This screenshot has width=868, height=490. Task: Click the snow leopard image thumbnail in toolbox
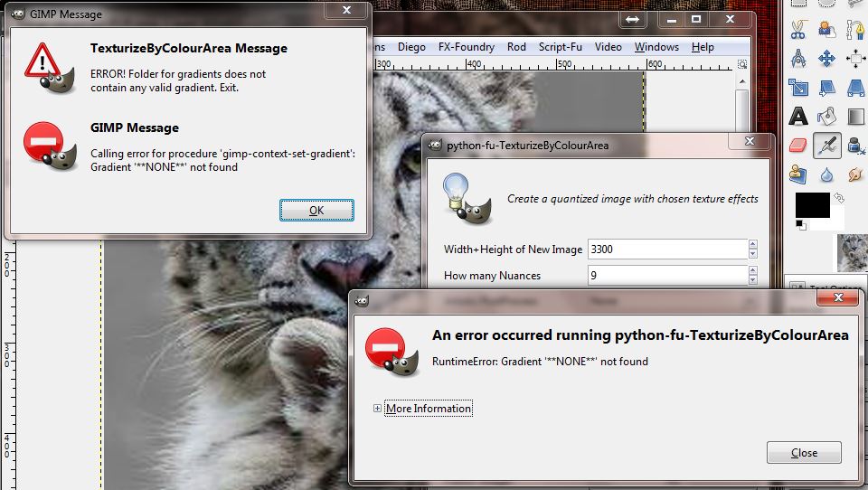coord(853,252)
